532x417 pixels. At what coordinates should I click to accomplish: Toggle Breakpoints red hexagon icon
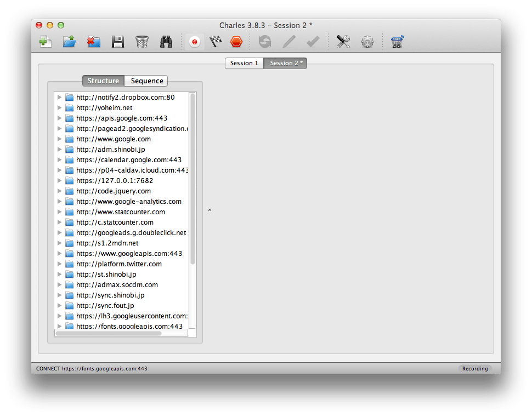tap(236, 42)
